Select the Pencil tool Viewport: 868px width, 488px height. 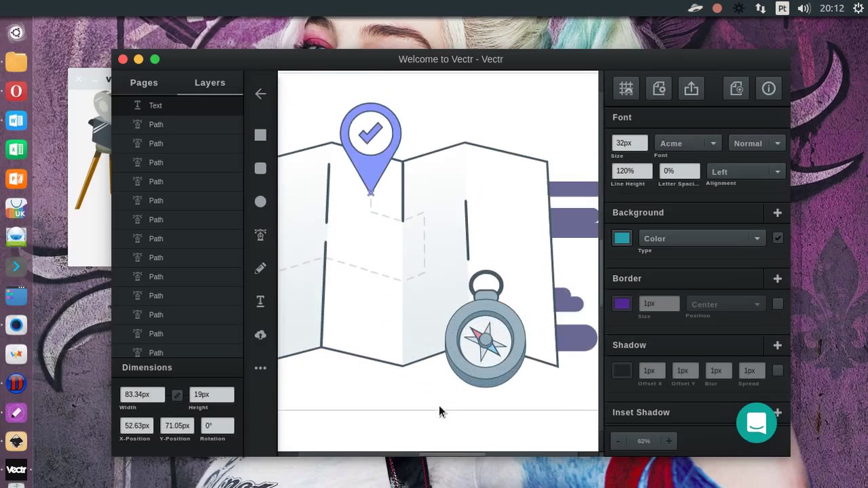click(x=260, y=268)
